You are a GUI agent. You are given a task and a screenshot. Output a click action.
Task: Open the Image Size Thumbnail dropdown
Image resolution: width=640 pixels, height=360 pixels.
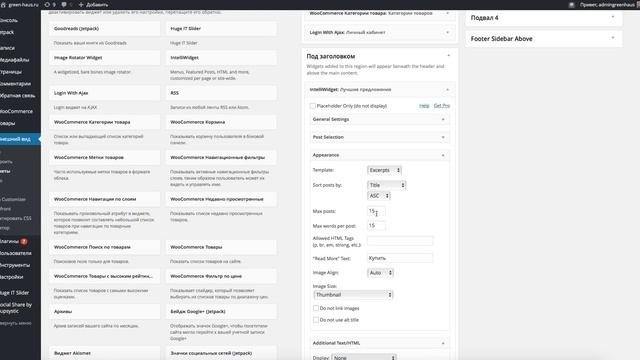click(353, 295)
